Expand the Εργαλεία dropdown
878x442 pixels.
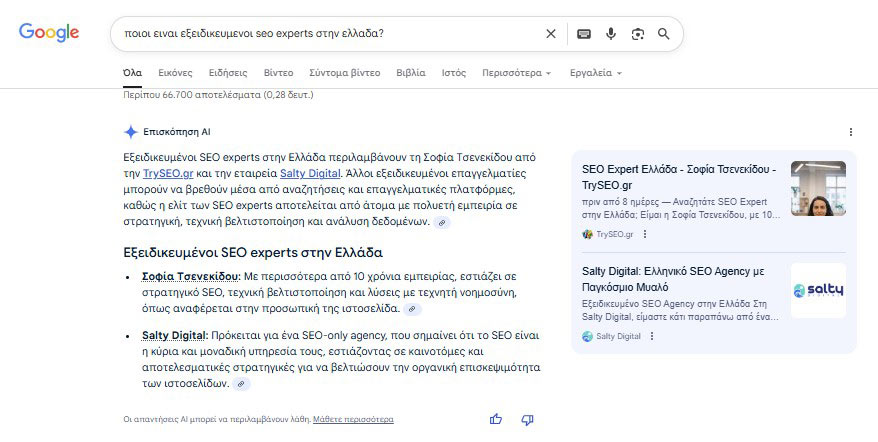pos(595,73)
